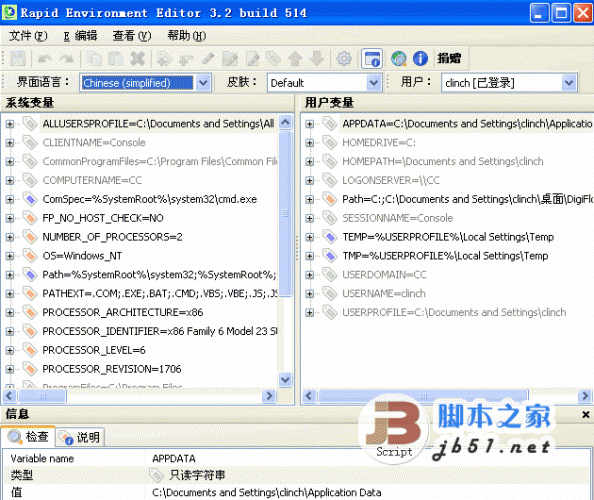The width and height of the screenshot is (594, 500).
Task: Click the Copy toolbar icon
Action: 94,59
